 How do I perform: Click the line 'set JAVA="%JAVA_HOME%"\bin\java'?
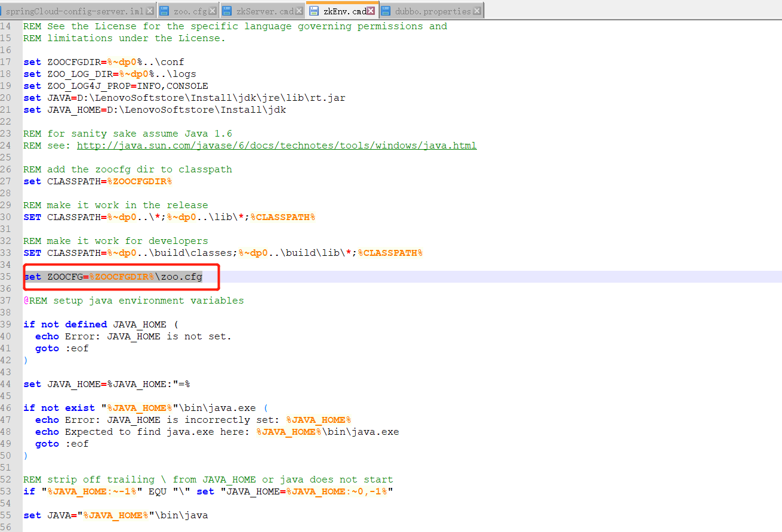(116, 515)
